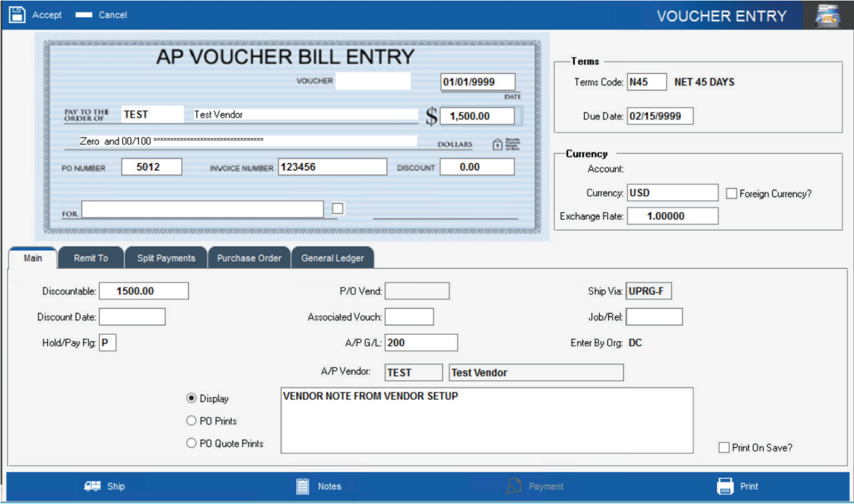Select the General Ledger tab
854x504 pixels.
click(x=333, y=257)
